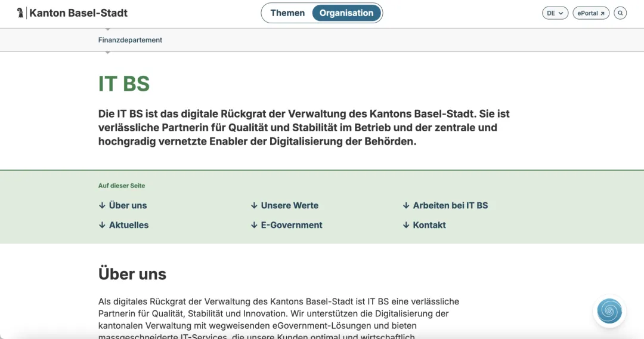
Task: Click the Basel coat of arms logo icon
Action: click(x=21, y=13)
